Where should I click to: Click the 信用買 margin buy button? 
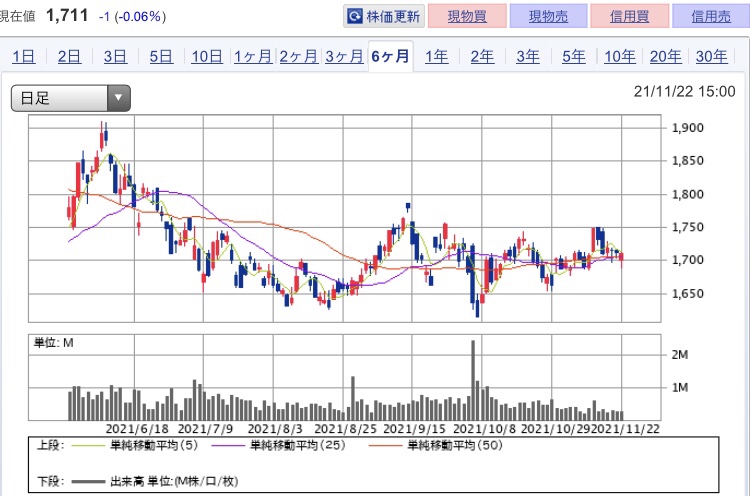pos(629,17)
